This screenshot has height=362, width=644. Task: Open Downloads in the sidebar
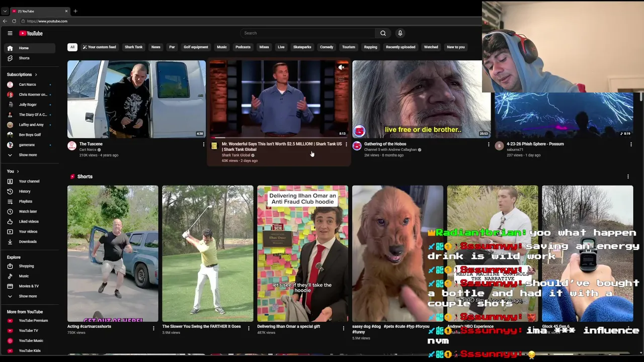[30, 241]
